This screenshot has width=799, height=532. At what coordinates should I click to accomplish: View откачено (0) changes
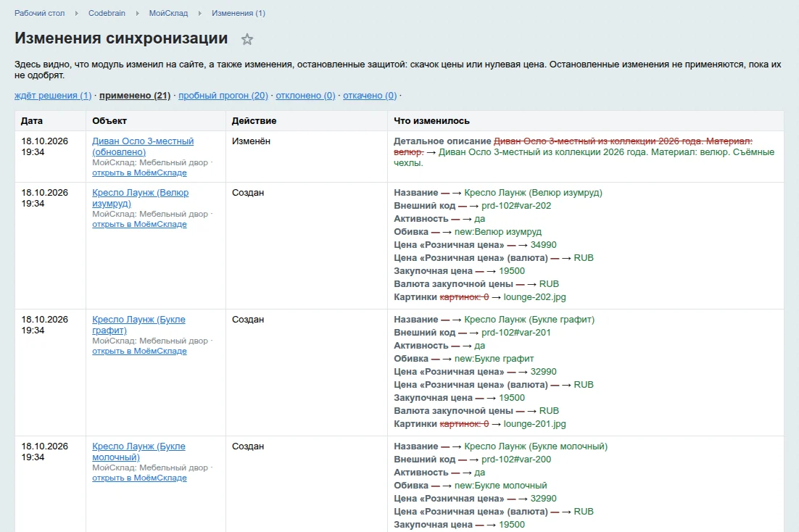pyautogui.click(x=370, y=95)
